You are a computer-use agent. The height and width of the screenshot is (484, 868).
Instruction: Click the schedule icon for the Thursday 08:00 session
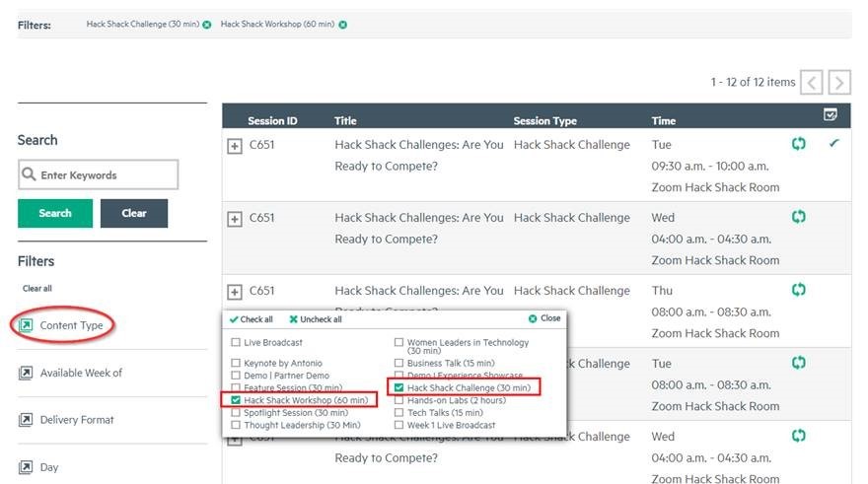tap(799, 290)
